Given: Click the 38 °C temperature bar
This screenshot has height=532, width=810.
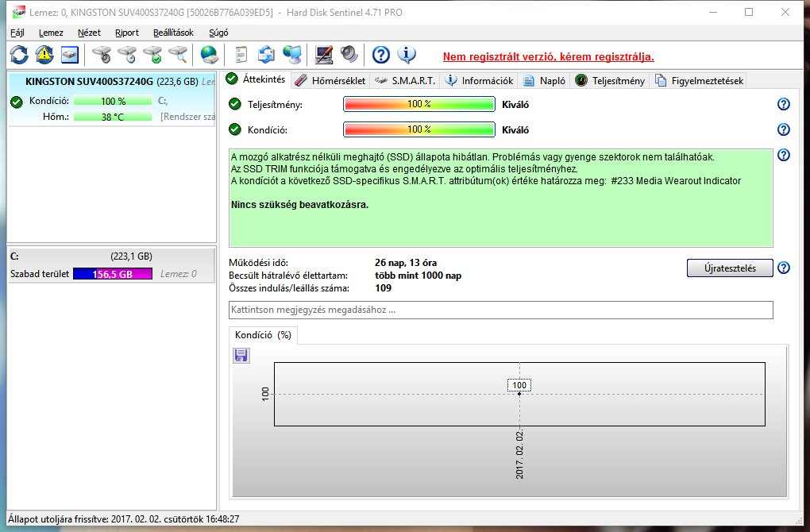Looking at the screenshot, I should [113, 117].
